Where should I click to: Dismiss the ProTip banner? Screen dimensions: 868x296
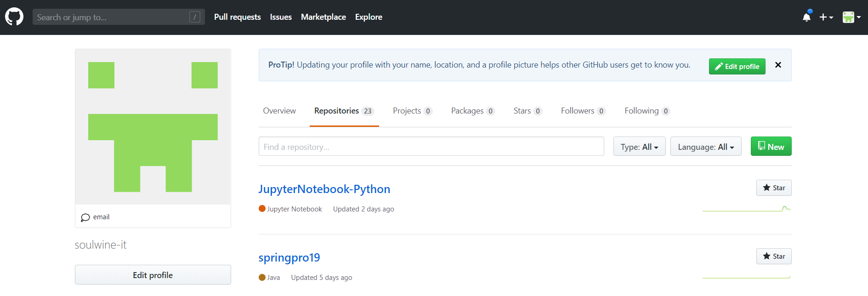(778, 65)
